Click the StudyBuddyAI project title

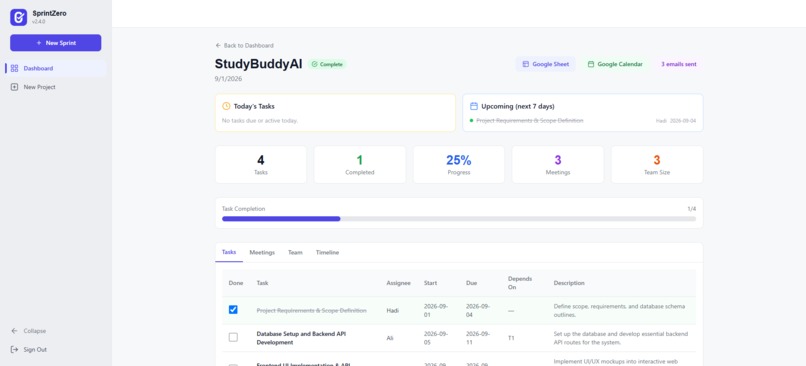point(259,64)
